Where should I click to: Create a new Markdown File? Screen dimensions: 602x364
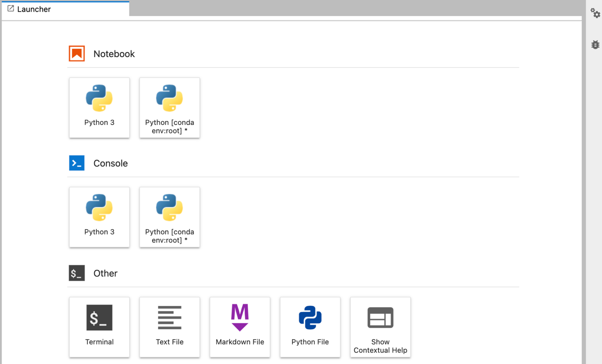point(239,327)
